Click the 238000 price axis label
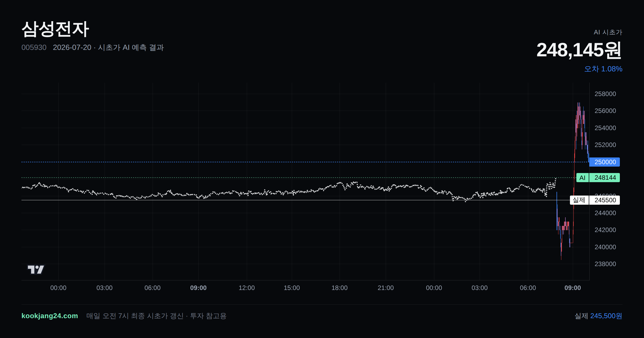 point(605,264)
